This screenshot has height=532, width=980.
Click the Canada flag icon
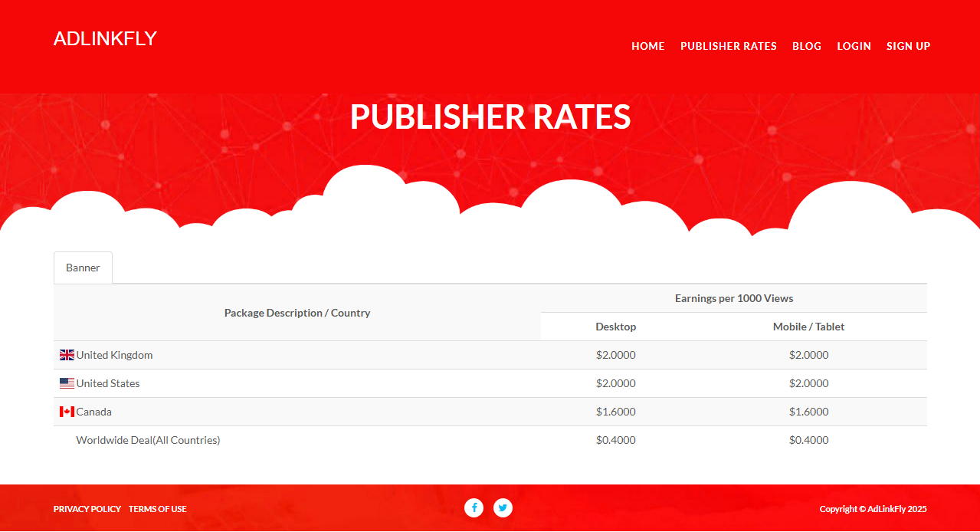coord(67,412)
